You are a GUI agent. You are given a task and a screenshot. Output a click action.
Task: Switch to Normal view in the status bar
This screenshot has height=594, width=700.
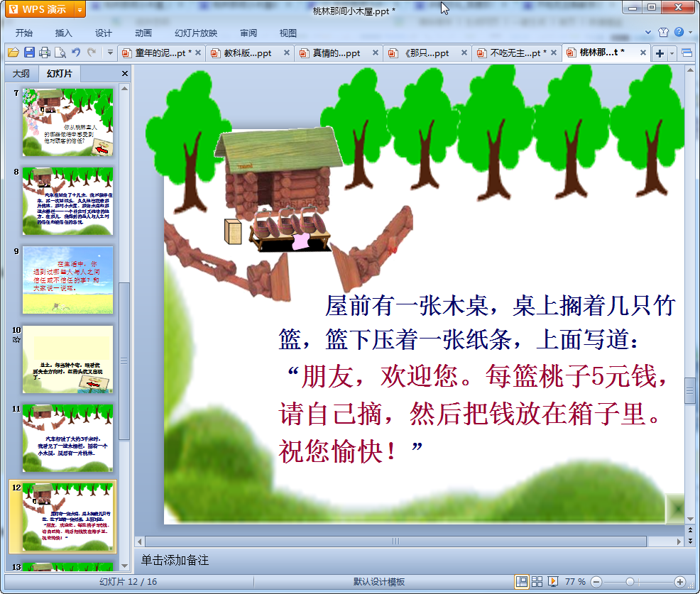tap(522, 581)
